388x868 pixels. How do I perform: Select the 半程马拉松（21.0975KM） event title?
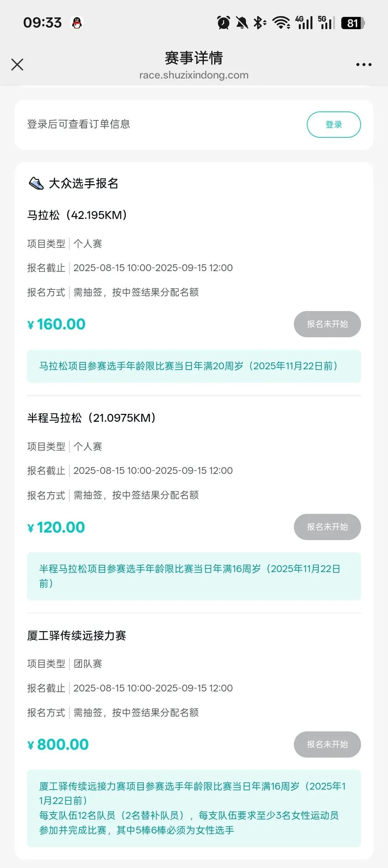click(x=92, y=418)
